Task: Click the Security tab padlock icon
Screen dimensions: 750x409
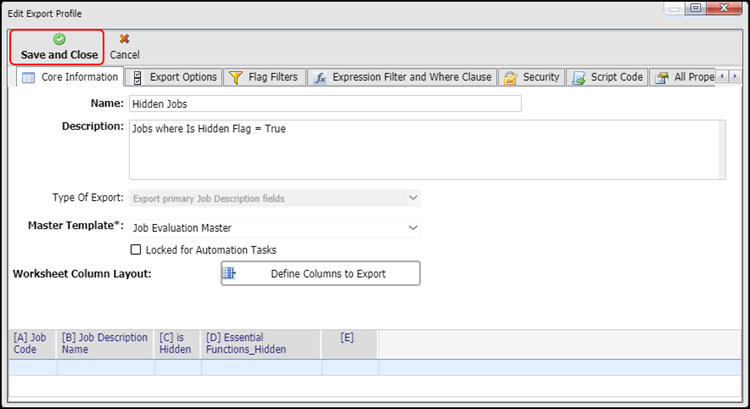Action: tap(511, 77)
